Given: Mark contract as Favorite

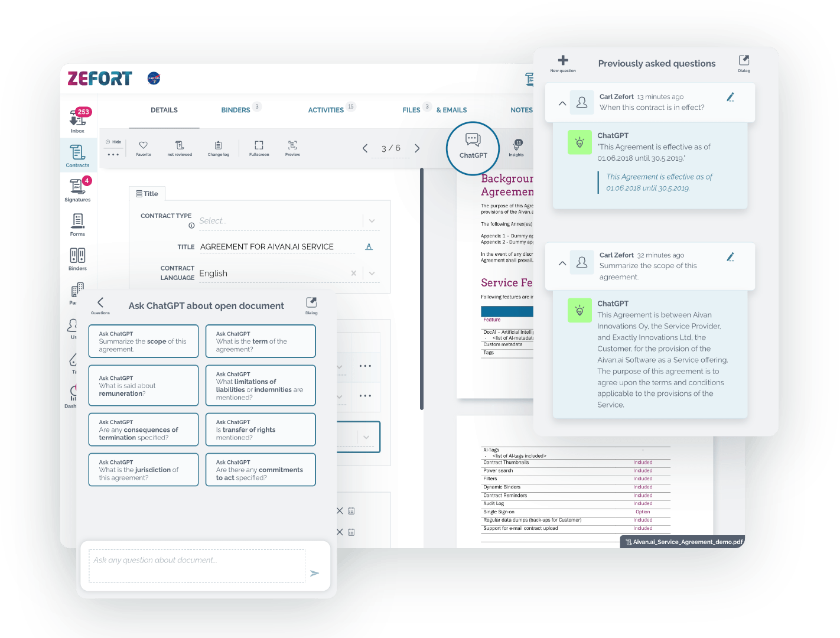Looking at the screenshot, I should click(144, 148).
